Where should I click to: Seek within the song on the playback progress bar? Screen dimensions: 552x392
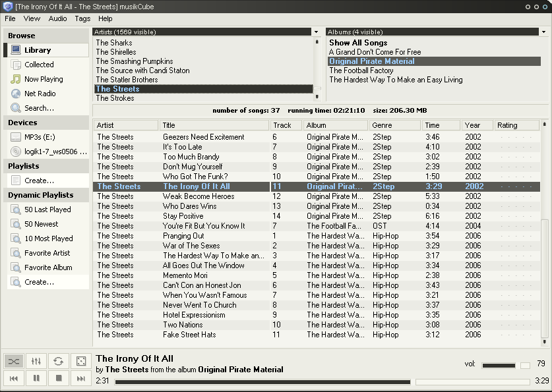pyautogui.click(x=322, y=382)
